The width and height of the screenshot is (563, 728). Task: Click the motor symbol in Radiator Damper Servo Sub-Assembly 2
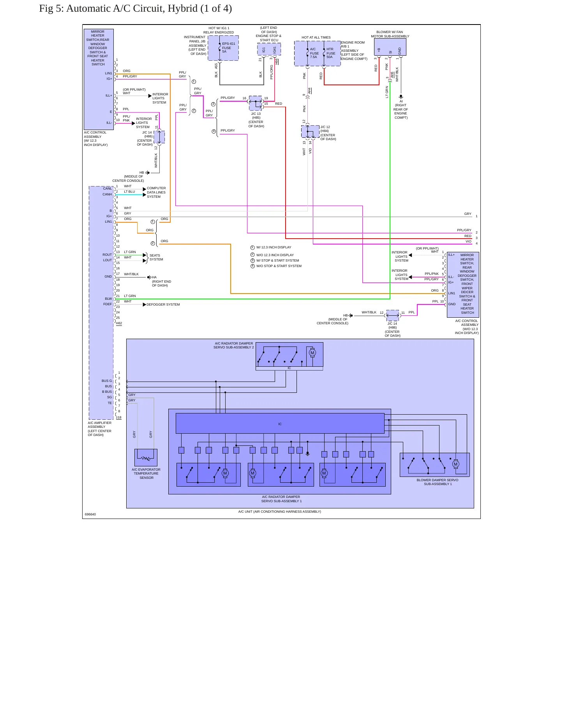(x=312, y=353)
